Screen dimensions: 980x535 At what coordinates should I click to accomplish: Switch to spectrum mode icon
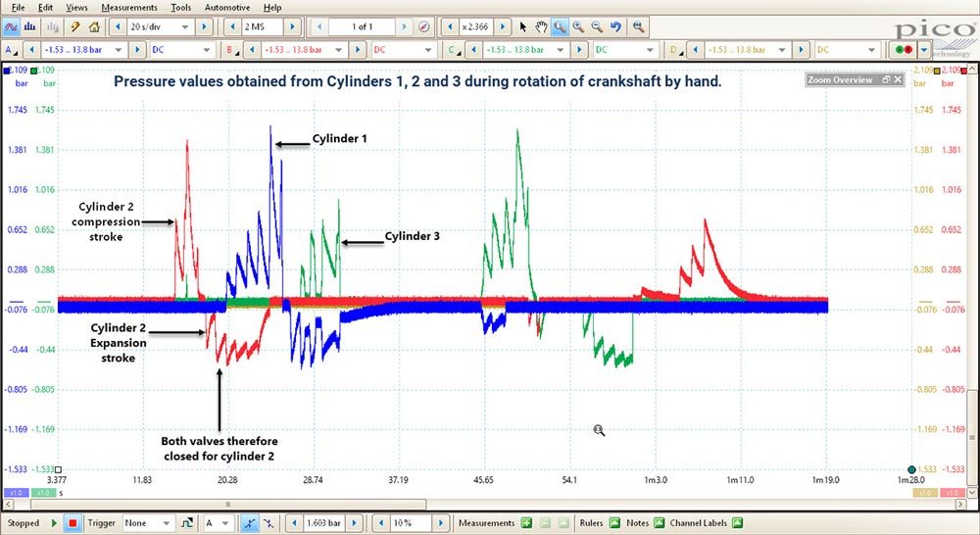tap(30, 26)
